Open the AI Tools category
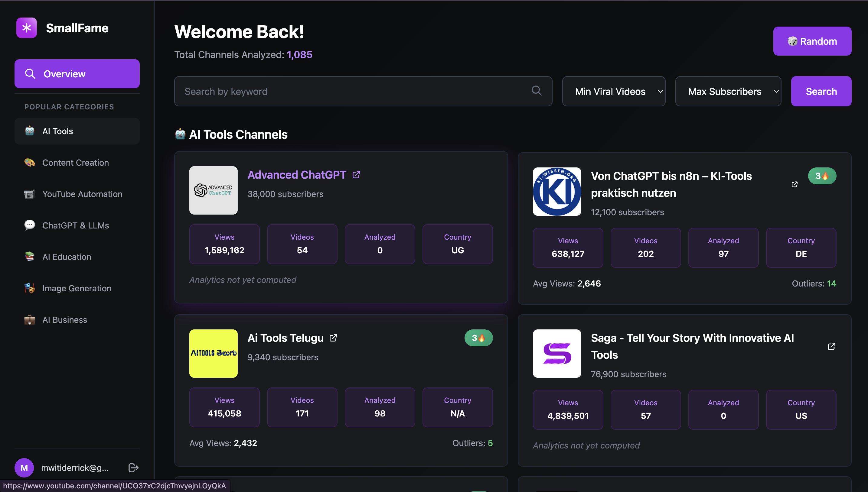 tap(77, 131)
